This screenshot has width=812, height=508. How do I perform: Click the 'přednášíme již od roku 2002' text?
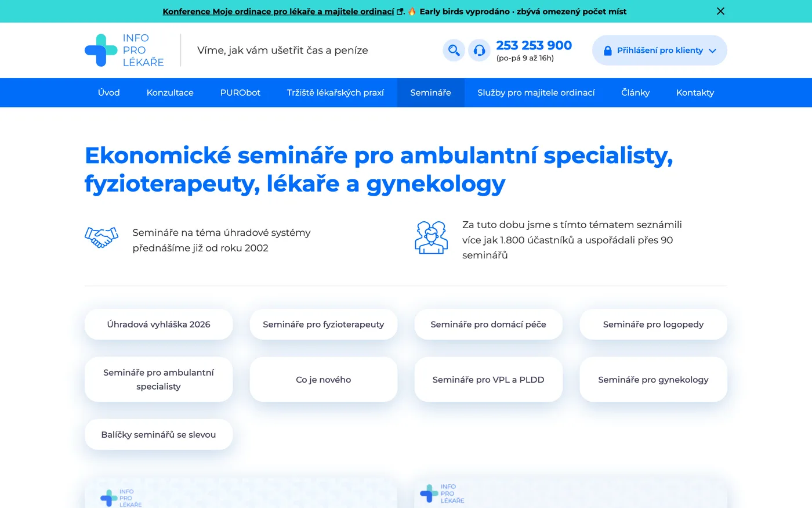(200, 248)
